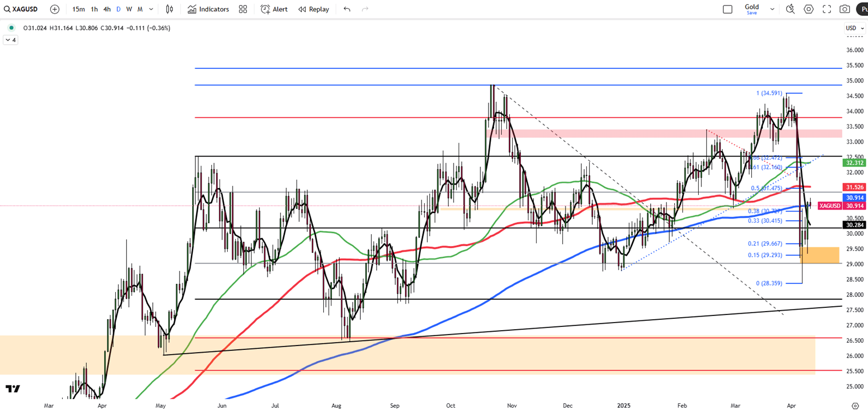Click the 2025 label on time axis

coord(623,406)
